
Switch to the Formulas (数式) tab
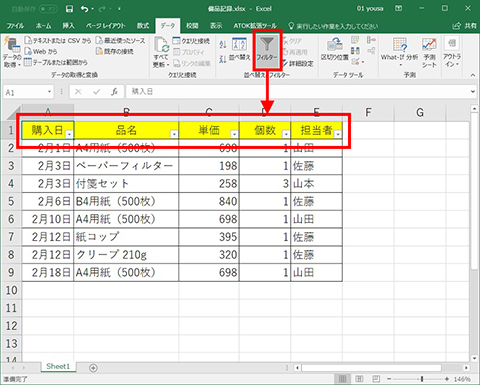(x=143, y=26)
